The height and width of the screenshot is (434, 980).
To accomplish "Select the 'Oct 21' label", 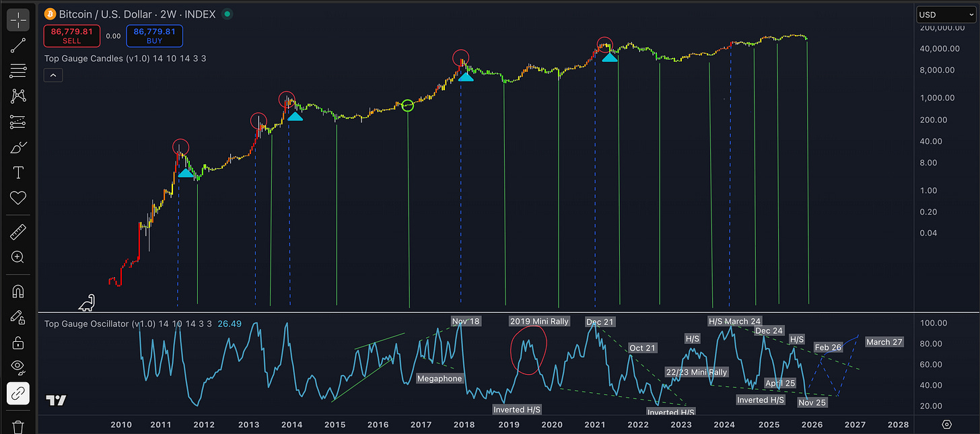I will coord(643,348).
